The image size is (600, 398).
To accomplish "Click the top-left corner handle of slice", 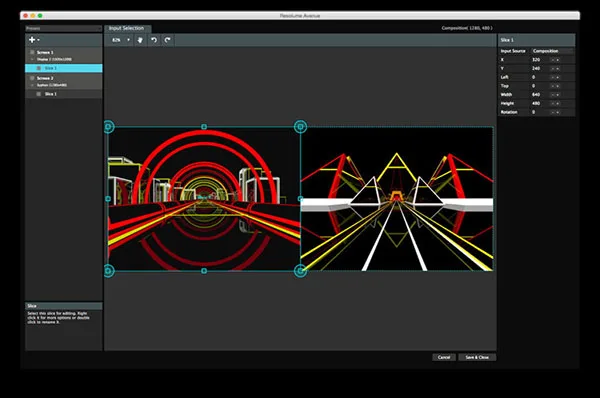I will 109,127.
